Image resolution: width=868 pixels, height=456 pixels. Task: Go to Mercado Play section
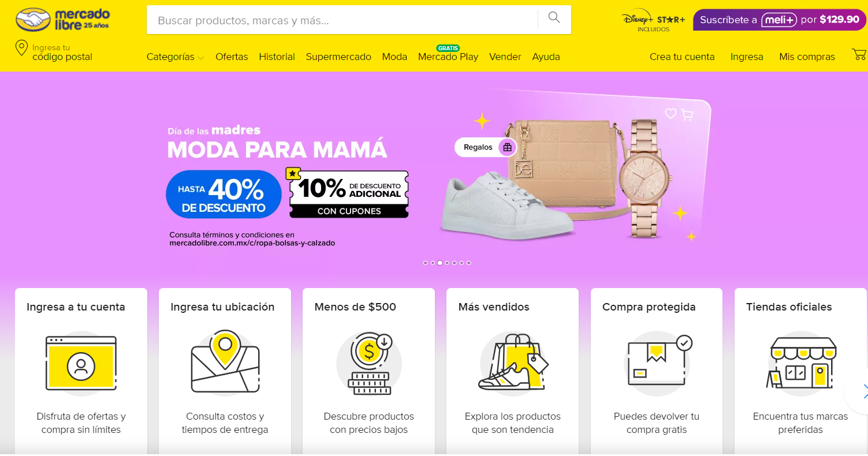(x=448, y=57)
